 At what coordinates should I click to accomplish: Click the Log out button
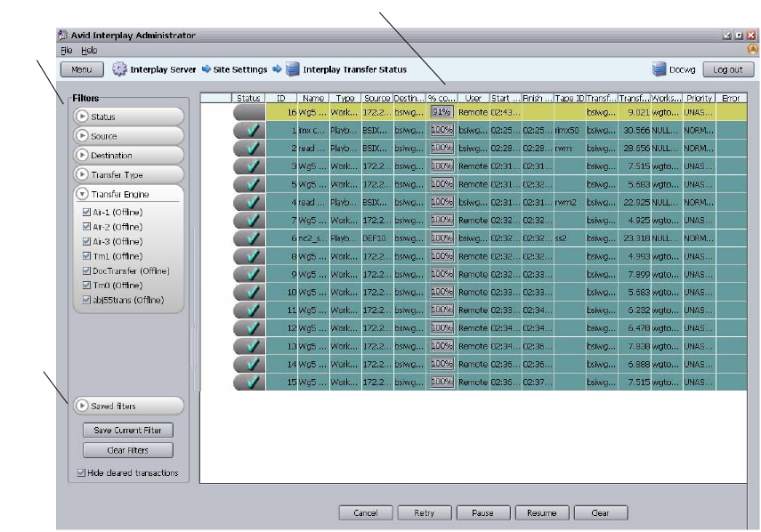pos(728,69)
